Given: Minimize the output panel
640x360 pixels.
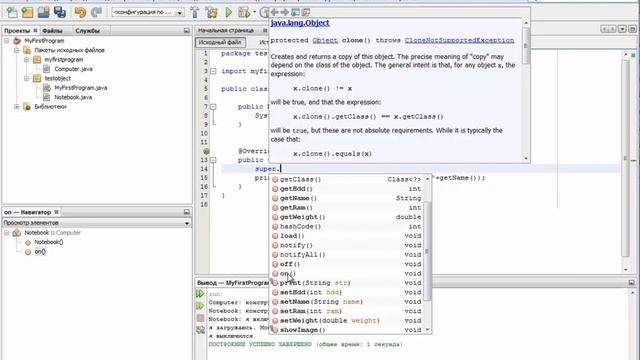Looking at the screenshot, I should [x=631, y=282].
